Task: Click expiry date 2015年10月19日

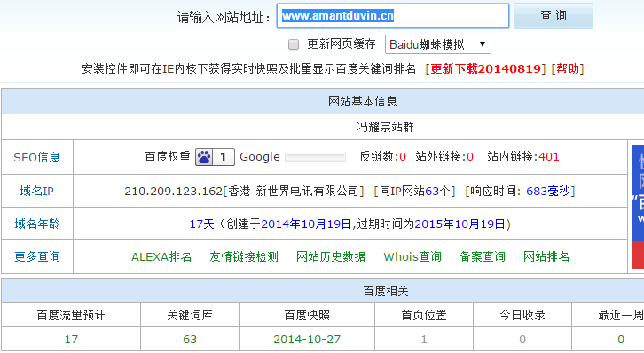Action: click(x=460, y=224)
